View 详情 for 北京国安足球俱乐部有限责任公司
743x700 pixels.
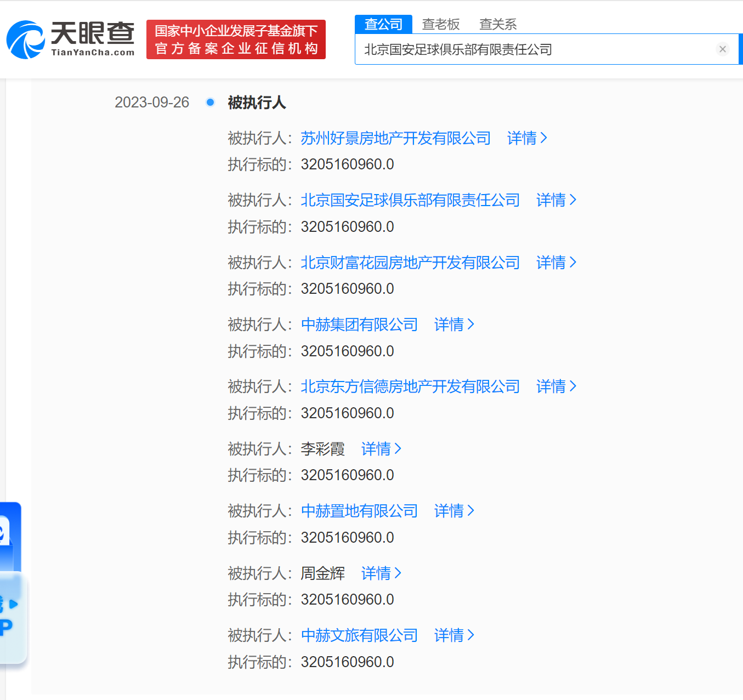pos(557,200)
